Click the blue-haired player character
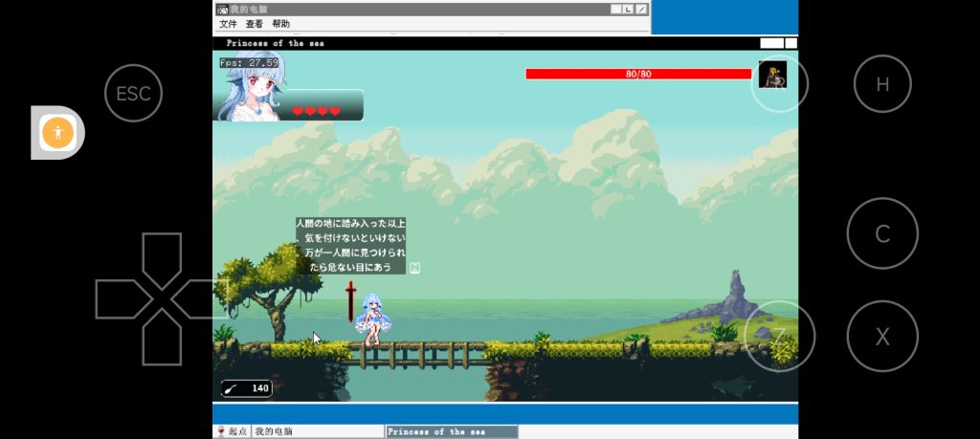 373,319
